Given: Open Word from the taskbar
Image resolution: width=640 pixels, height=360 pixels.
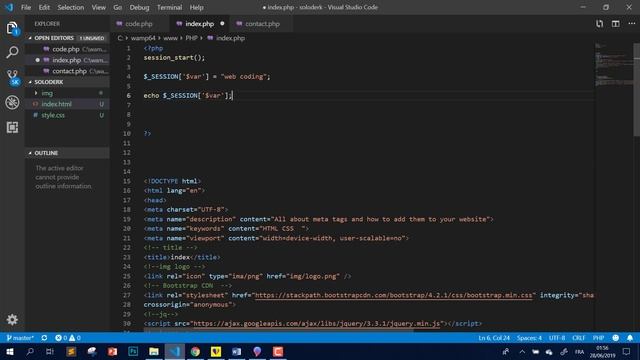Looking at the screenshot, I should [x=236, y=351].
